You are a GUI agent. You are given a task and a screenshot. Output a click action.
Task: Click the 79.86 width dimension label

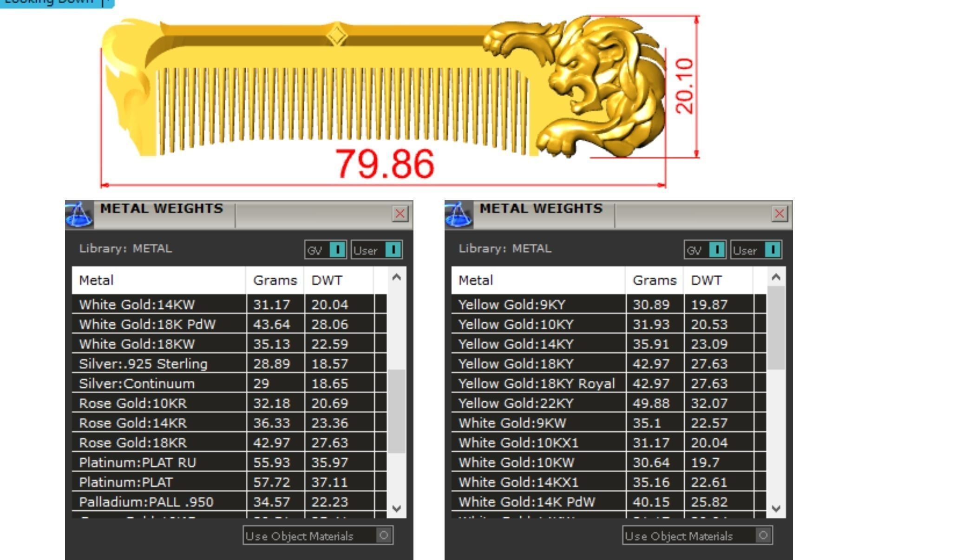point(385,164)
